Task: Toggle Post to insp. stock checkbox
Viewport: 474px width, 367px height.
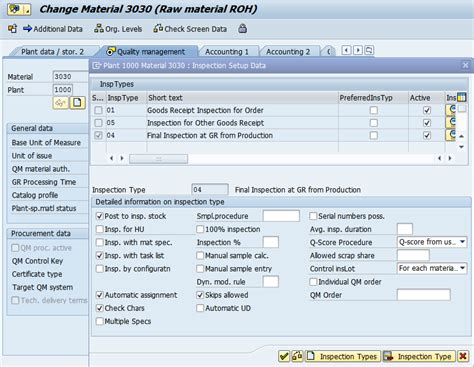Action: [x=100, y=216]
